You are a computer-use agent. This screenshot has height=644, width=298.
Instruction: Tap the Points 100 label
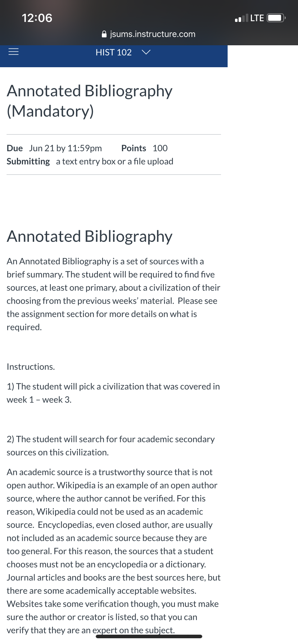144,148
